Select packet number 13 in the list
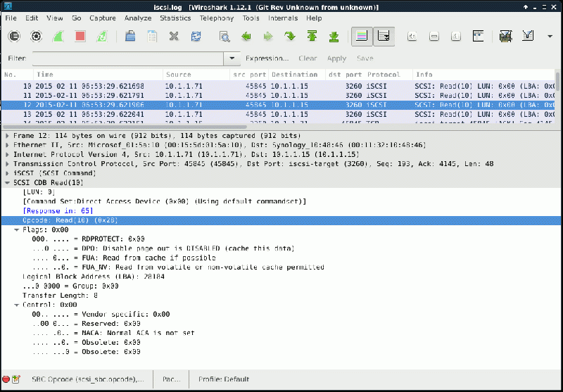This screenshot has width=563, height=392. 277,114
